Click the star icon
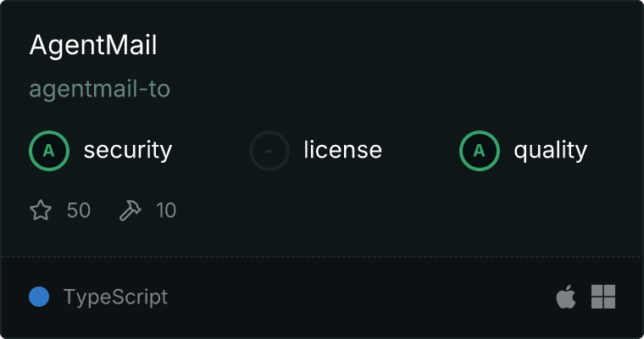 [41, 210]
